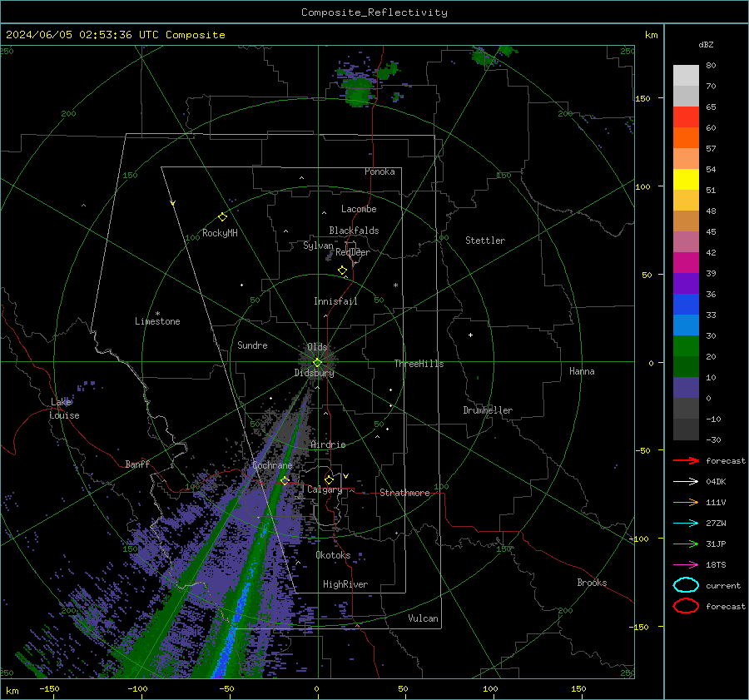The height and width of the screenshot is (700, 749).
Task: Click the green 31JP arrow icon
Action: (686, 544)
